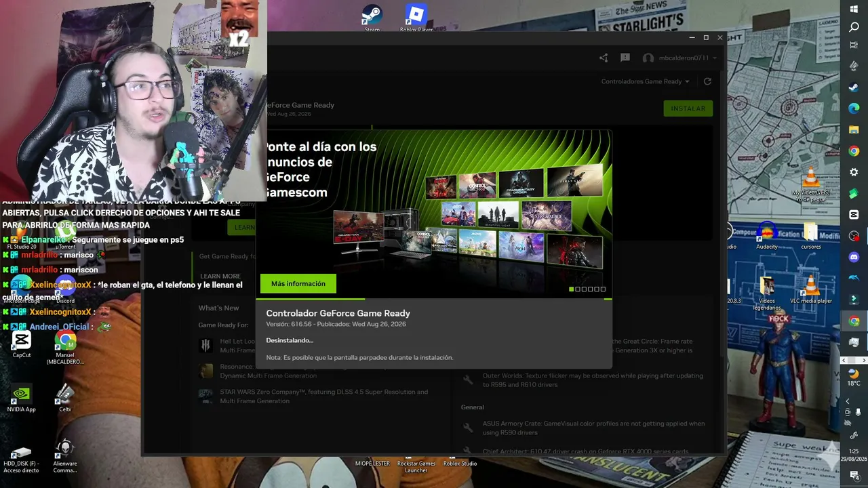Open the Audacity desktop shortcut

[767, 237]
